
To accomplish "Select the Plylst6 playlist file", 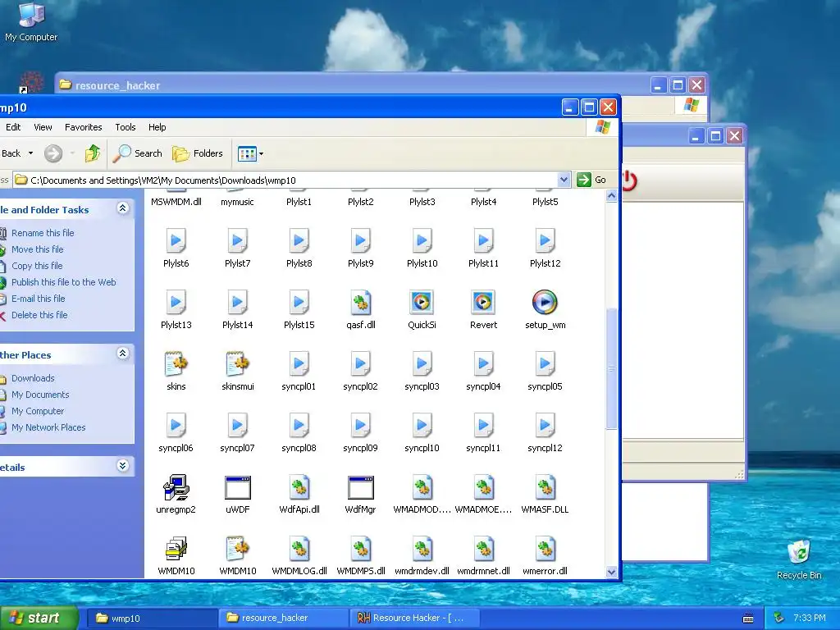I will click(176, 241).
